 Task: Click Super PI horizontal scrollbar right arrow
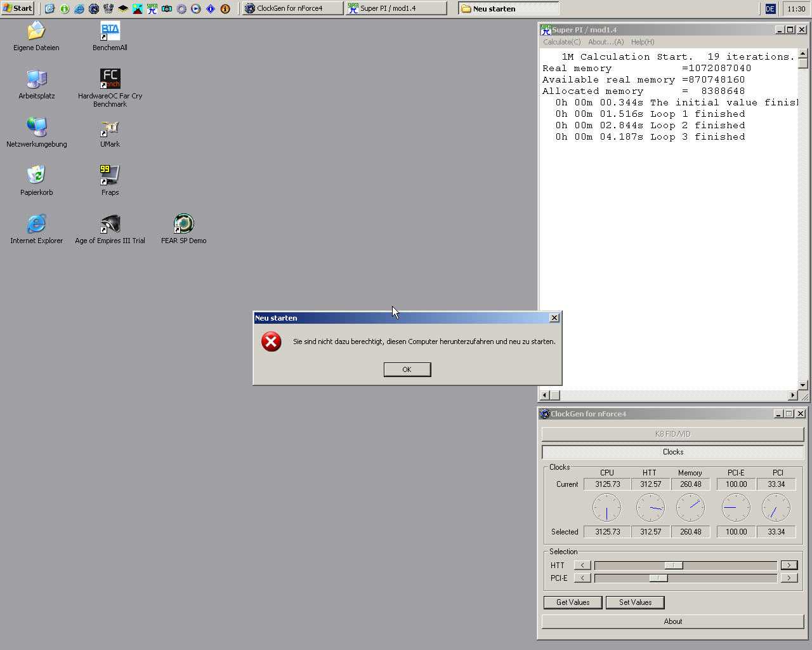click(x=792, y=395)
